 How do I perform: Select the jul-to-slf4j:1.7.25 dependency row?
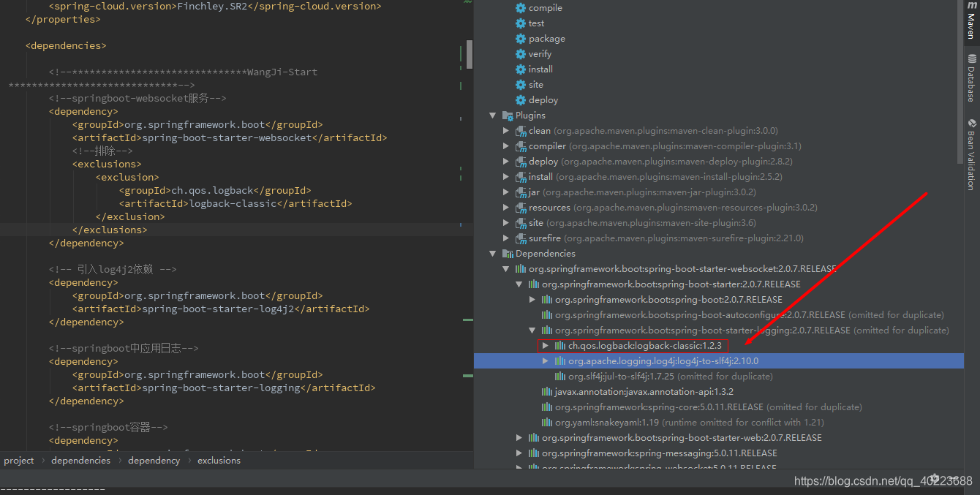coord(719,377)
